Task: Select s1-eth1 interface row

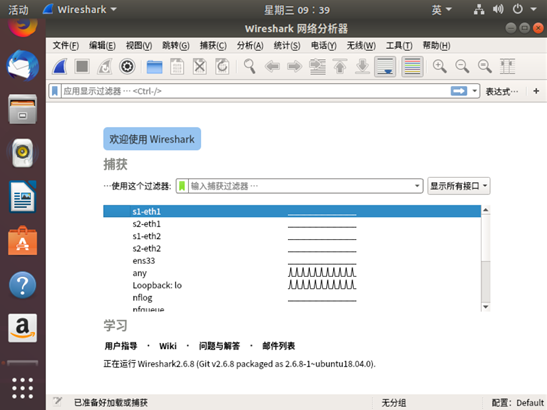Action: click(x=292, y=211)
